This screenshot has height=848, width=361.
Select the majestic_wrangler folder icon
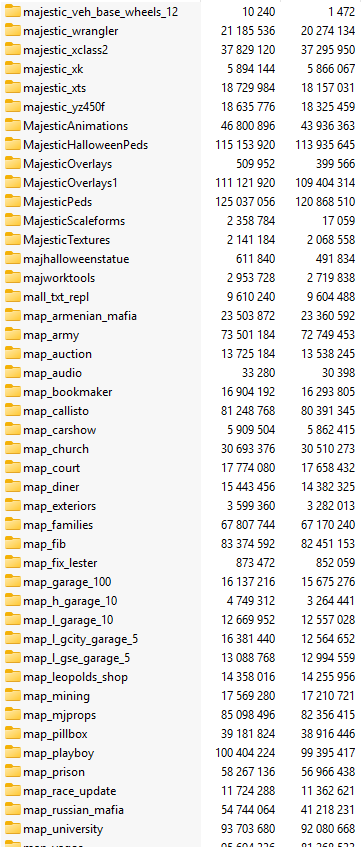pos(12,31)
